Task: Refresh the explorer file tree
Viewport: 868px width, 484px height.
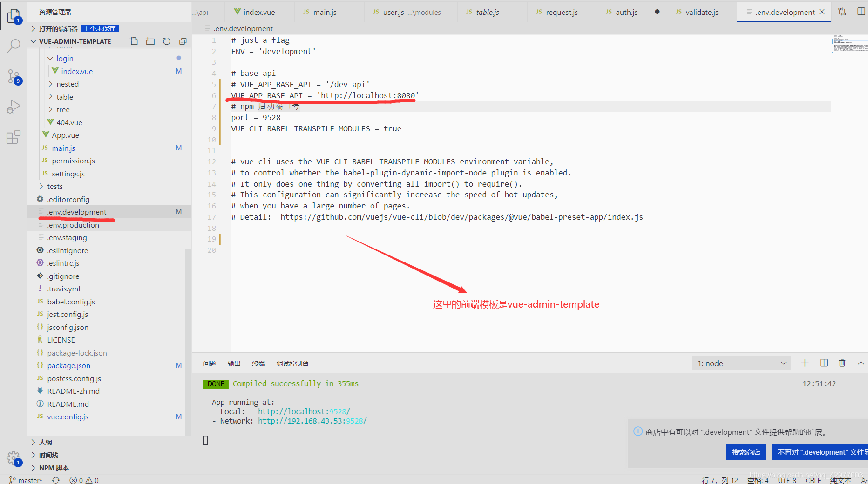Action: tap(167, 41)
